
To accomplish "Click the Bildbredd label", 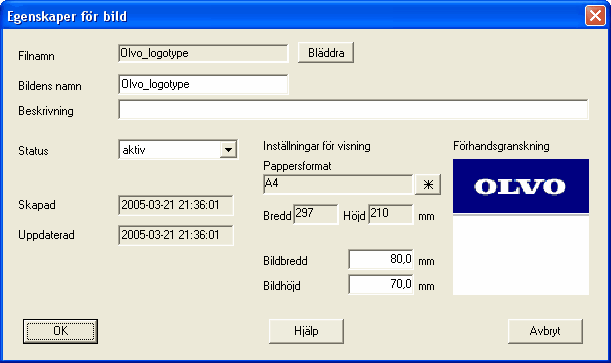I will (x=285, y=261).
